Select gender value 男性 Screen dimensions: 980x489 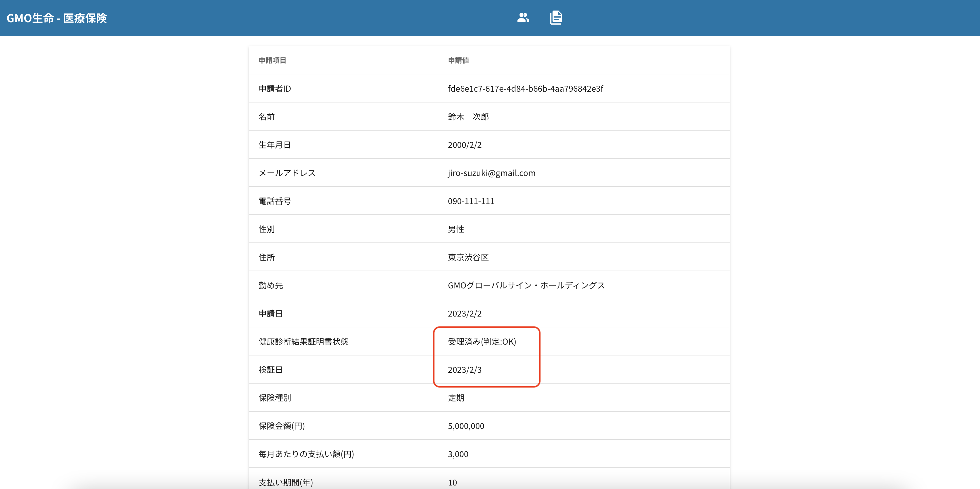[456, 229]
